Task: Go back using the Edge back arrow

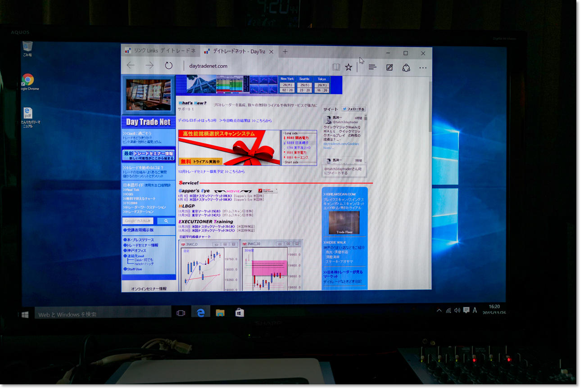Action: pyautogui.click(x=131, y=66)
